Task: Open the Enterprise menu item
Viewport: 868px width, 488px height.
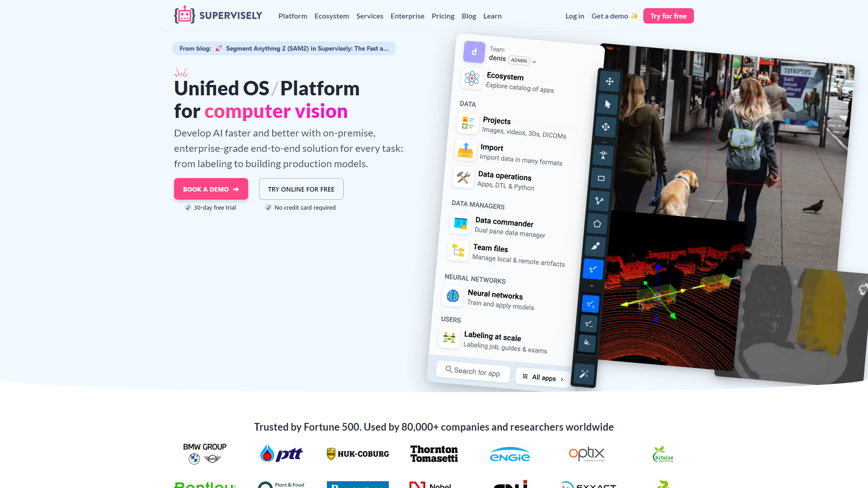Action: pyautogui.click(x=407, y=16)
